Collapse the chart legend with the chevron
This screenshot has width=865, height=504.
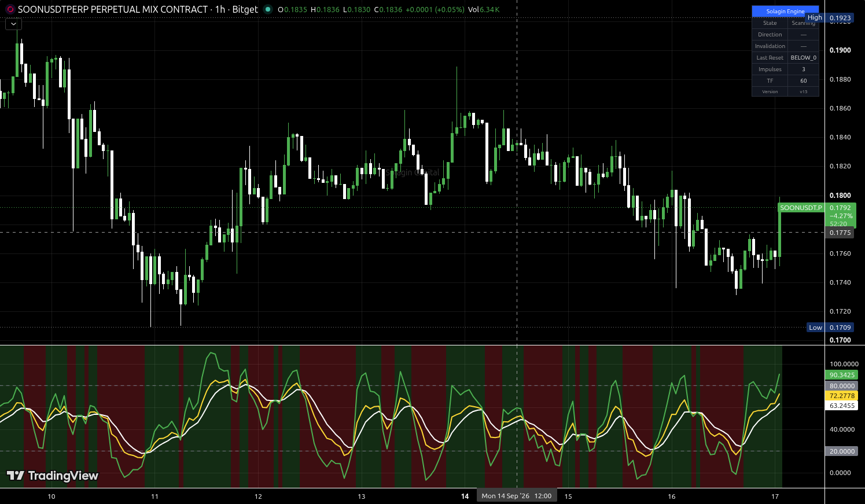coord(13,24)
